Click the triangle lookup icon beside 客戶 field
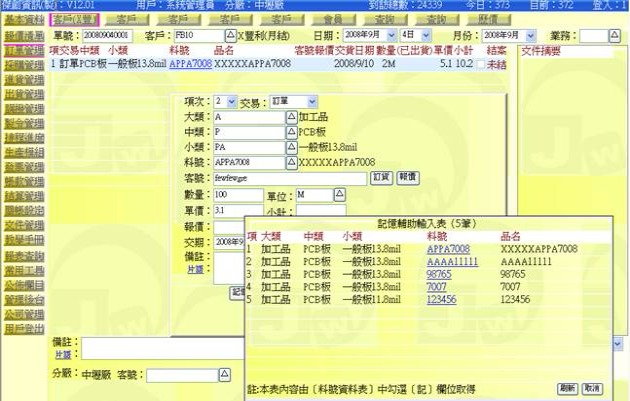 click(231, 35)
